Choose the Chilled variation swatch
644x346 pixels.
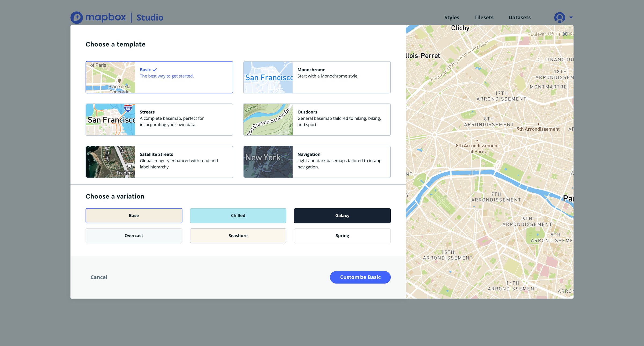pos(238,216)
